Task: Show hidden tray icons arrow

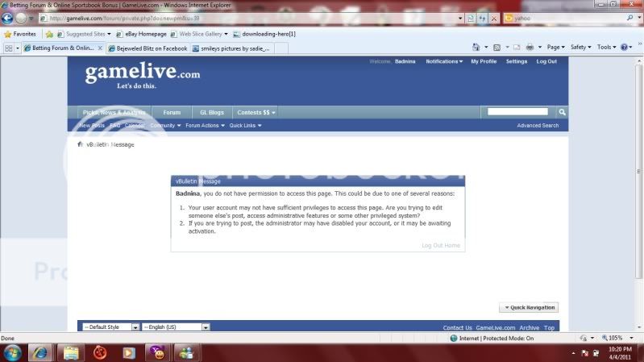Action: coord(573,353)
